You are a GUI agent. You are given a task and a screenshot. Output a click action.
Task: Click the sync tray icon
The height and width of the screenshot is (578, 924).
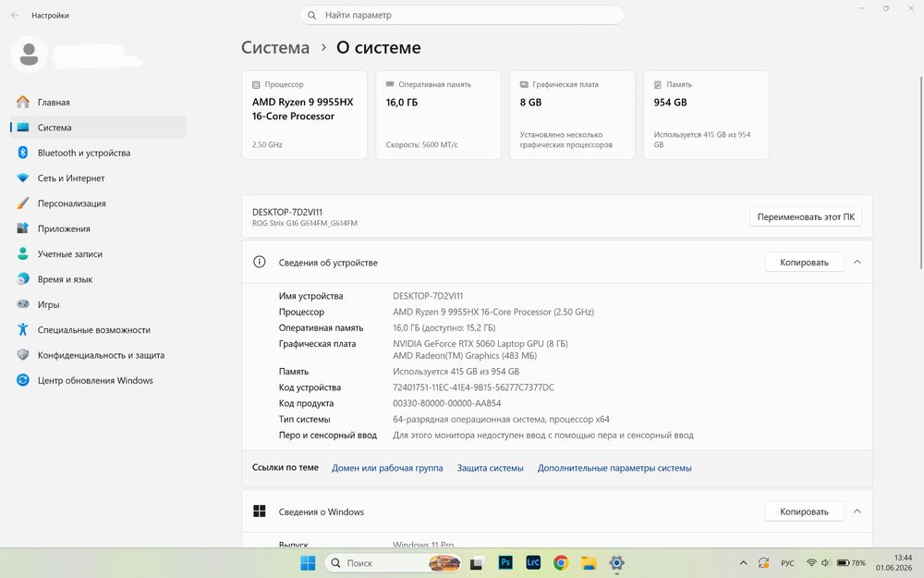point(764,563)
